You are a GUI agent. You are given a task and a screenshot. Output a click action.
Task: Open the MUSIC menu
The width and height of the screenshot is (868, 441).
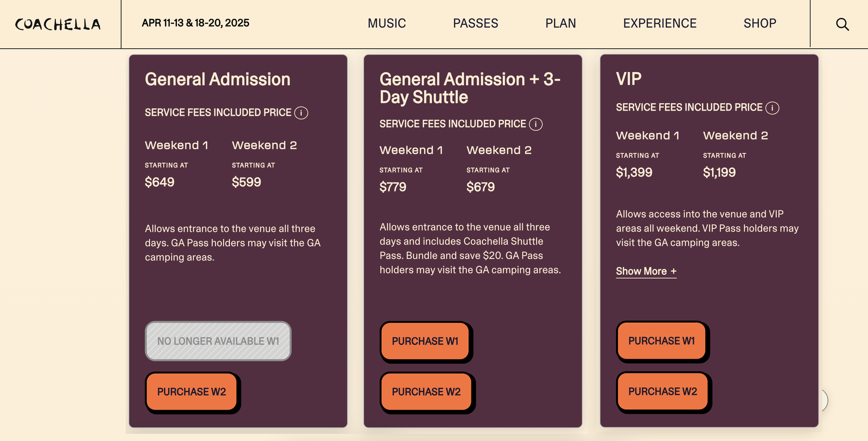pos(387,23)
